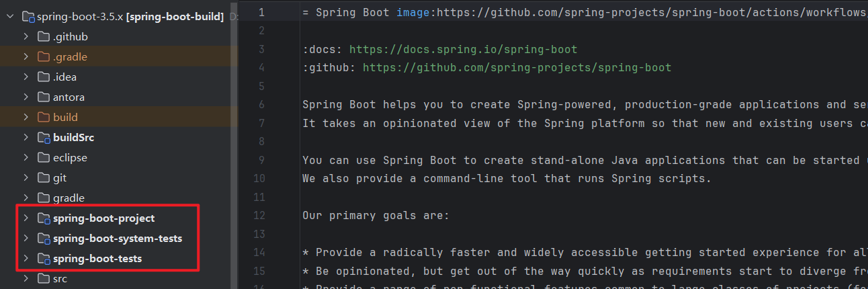
Task: Place cursor on 'Our primary goals are:' text
Action: 376,215
